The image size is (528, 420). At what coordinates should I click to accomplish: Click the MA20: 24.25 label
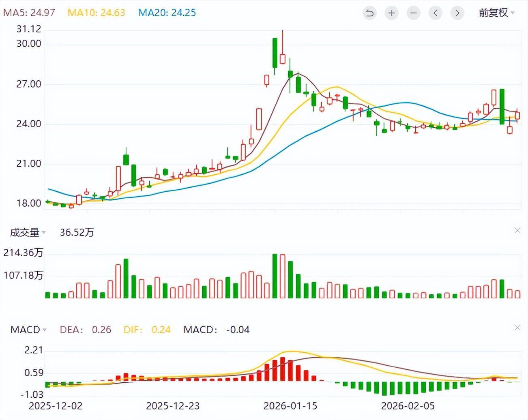tap(167, 13)
